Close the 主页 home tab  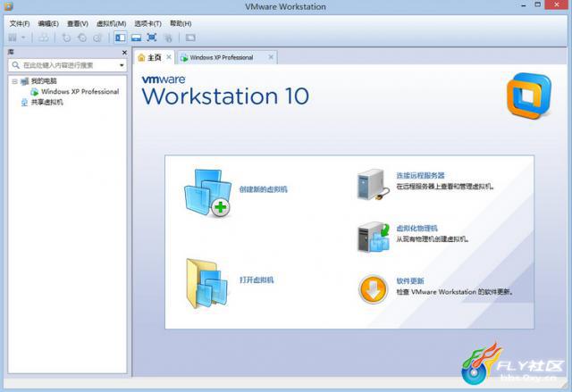169,57
